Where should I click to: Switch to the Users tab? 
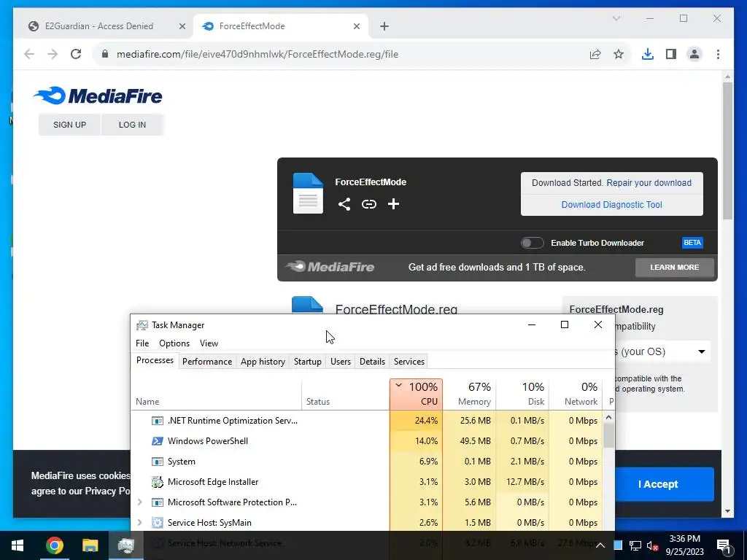(x=341, y=362)
